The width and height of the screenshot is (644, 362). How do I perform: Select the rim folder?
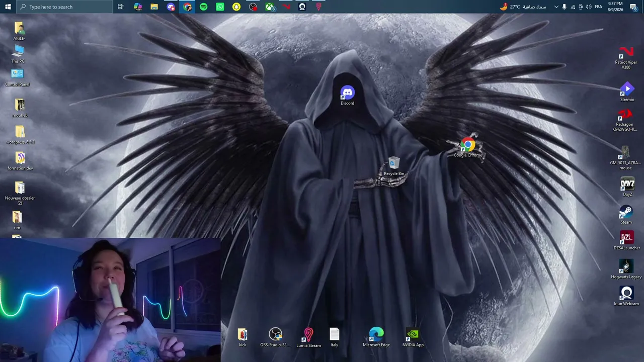pyautogui.click(x=17, y=220)
